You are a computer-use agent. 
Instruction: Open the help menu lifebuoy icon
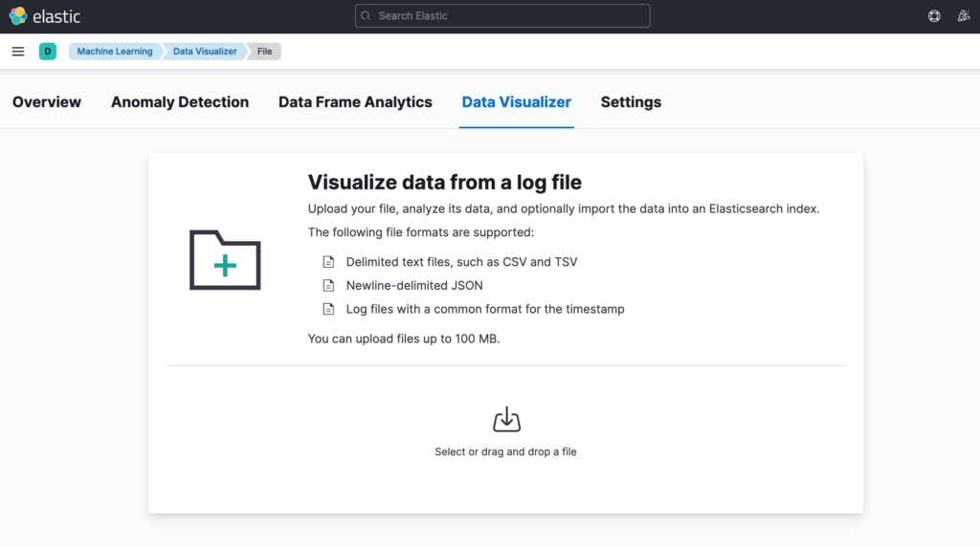coord(934,16)
